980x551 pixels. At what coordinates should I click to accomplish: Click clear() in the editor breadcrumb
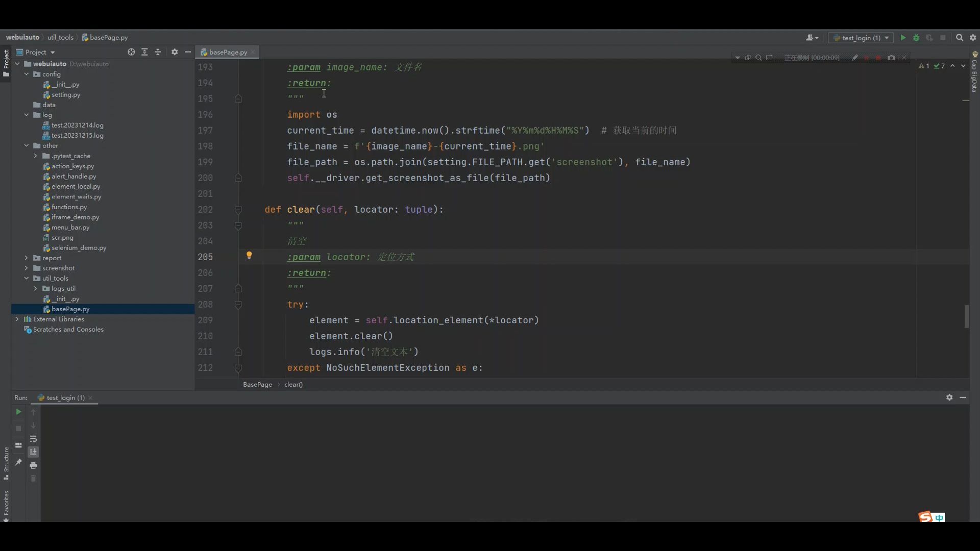point(293,384)
